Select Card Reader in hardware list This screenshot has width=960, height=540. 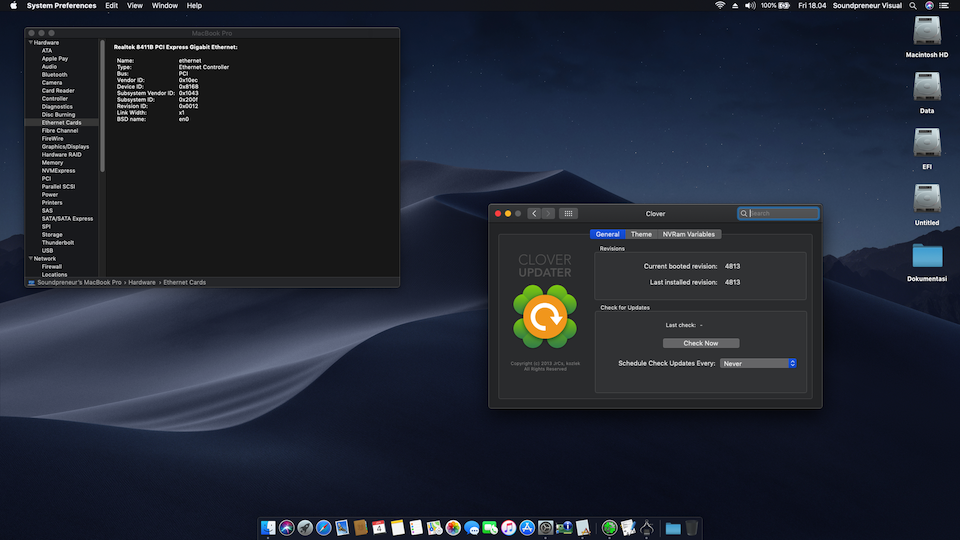pos(58,91)
